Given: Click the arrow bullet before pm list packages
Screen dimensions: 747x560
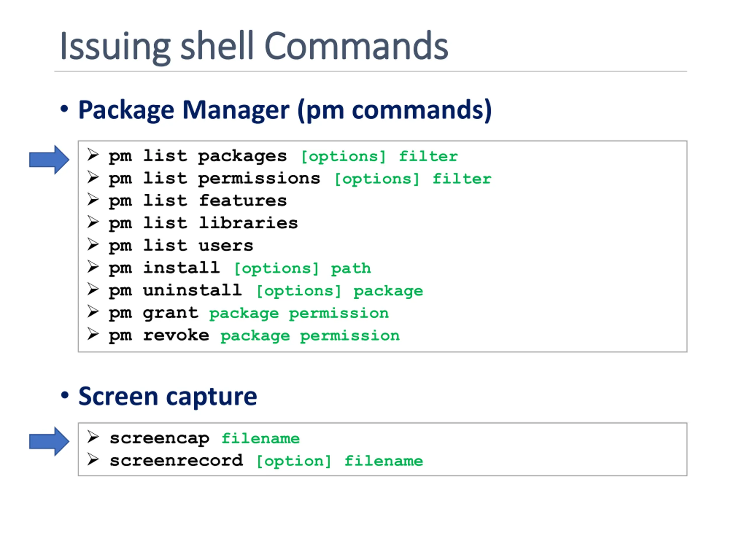Looking at the screenshot, I should [93, 155].
